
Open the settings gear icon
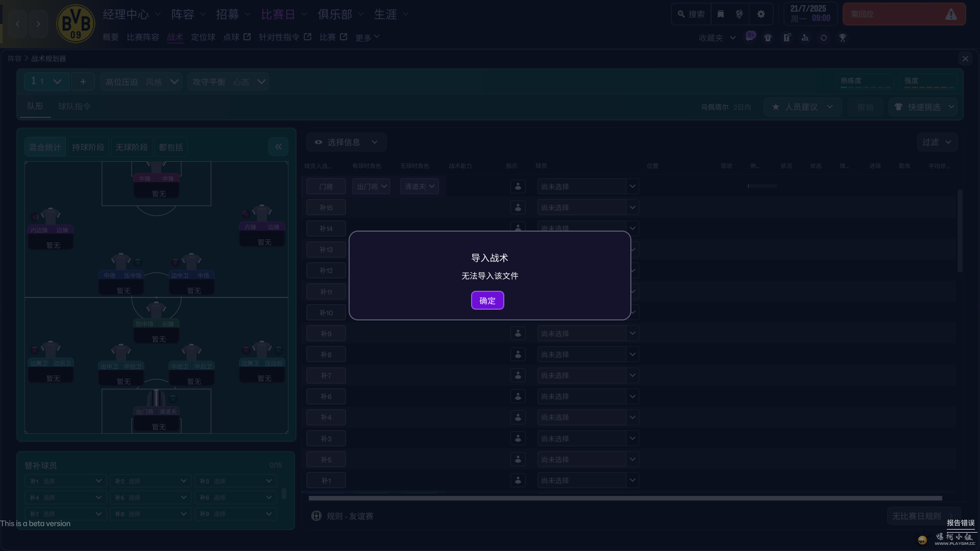coord(761,14)
